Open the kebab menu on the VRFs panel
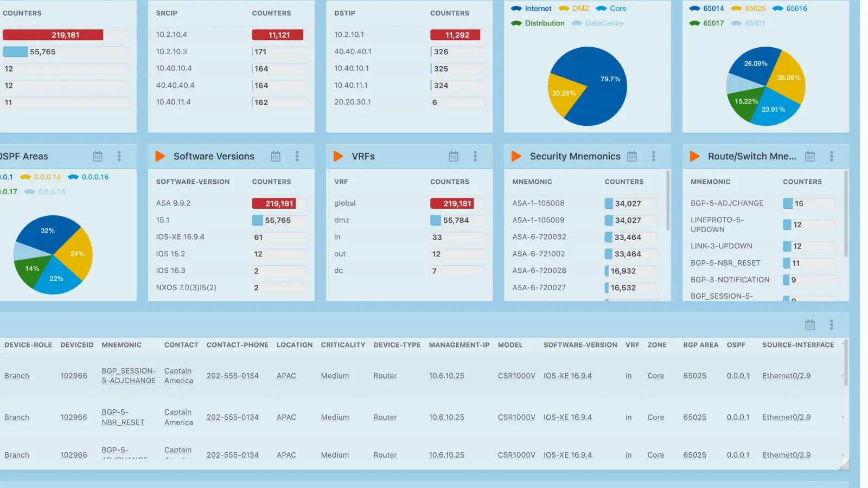 point(475,156)
